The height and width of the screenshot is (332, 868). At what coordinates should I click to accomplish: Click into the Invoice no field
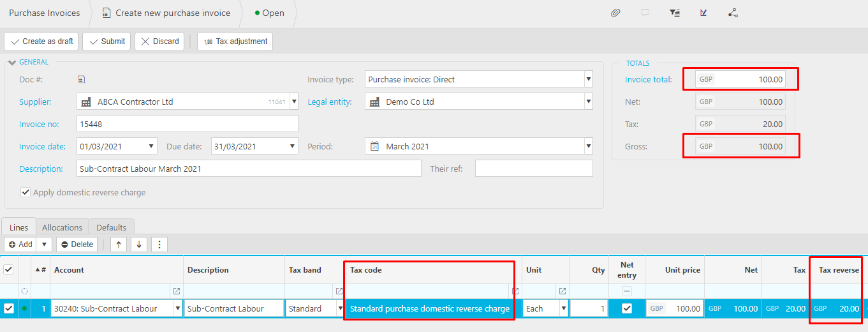pyautogui.click(x=187, y=124)
